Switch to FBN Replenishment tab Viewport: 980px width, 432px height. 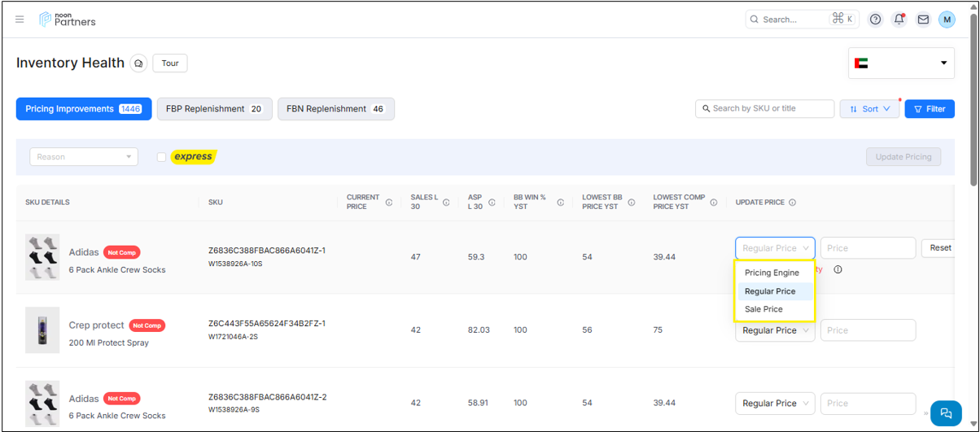[335, 109]
